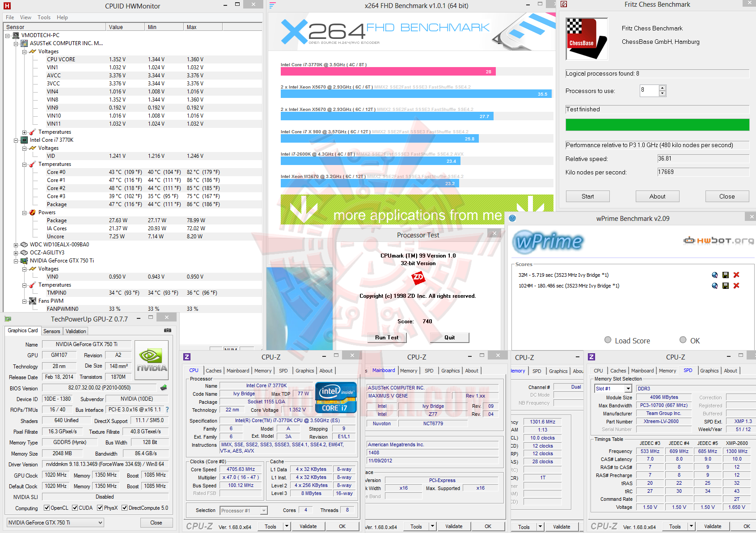Collapse the Intel Core i7 3770K node
The width and height of the screenshot is (756, 533).
pos(16,140)
